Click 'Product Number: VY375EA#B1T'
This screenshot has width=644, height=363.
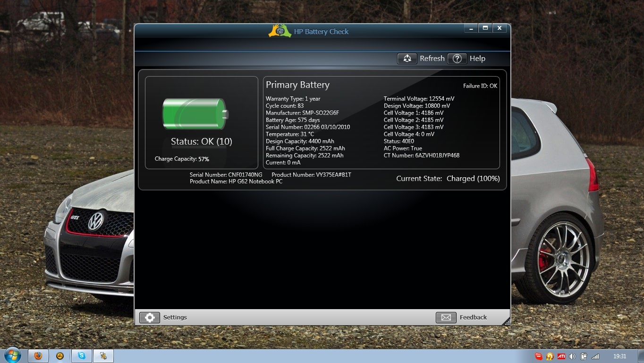point(312,175)
